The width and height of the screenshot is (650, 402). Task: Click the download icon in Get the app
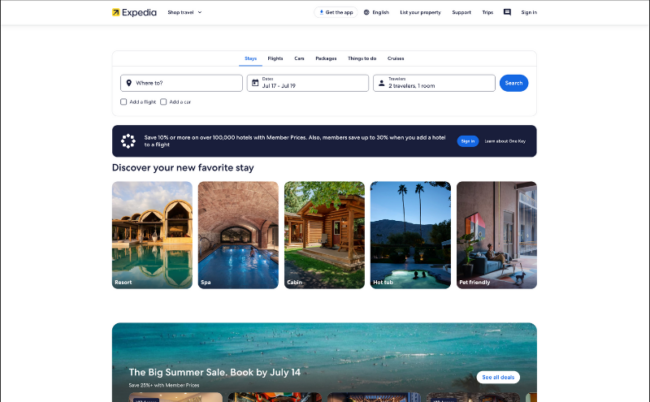click(x=321, y=12)
